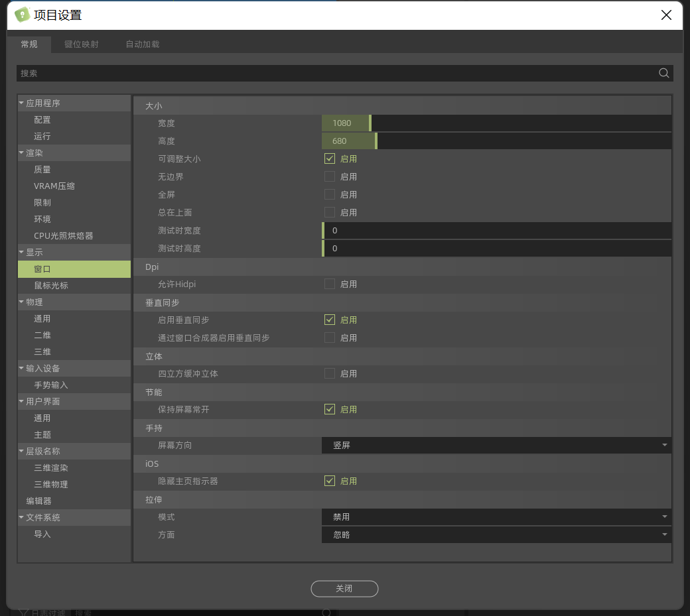The image size is (690, 616).
Task: Click the search magnifier icon
Action: coord(663,74)
